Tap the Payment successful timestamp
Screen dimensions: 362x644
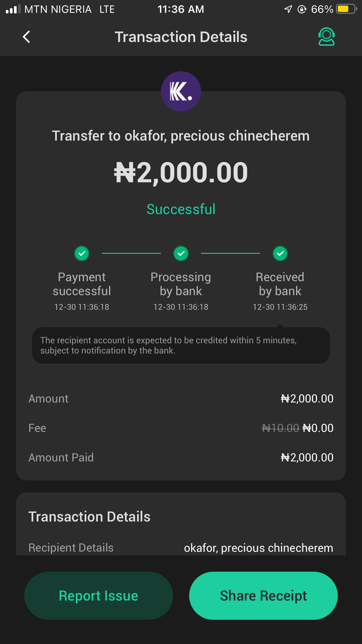click(82, 307)
